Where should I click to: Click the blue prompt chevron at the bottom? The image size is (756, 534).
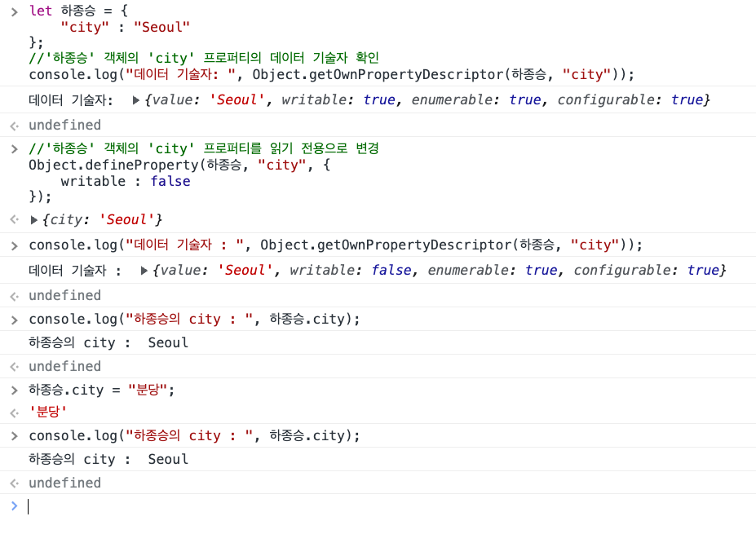click(x=15, y=506)
